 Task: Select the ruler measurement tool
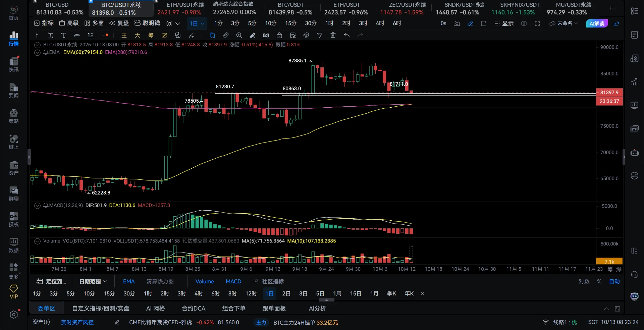coord(226,35)
